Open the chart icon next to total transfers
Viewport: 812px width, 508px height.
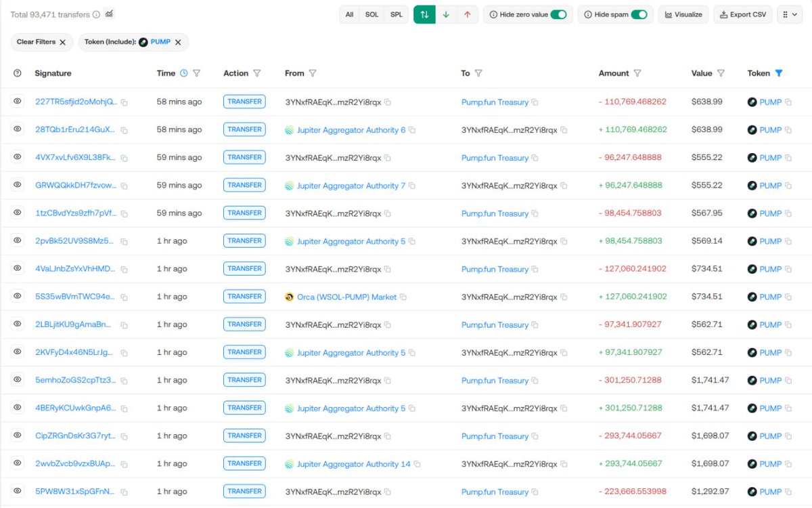click(110, 14)
